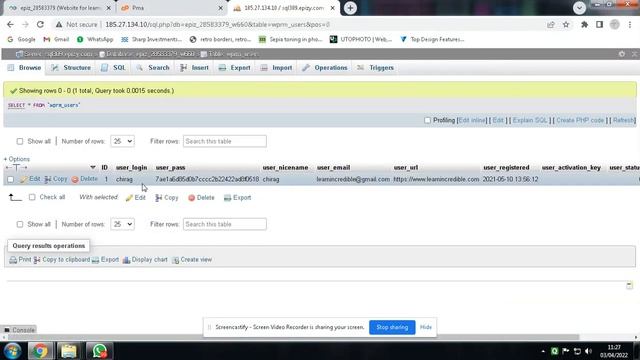Image resolution: width=640 pixels, height=360 pixels.
Task: Open the Triggers tab
Action: (376, 68)
